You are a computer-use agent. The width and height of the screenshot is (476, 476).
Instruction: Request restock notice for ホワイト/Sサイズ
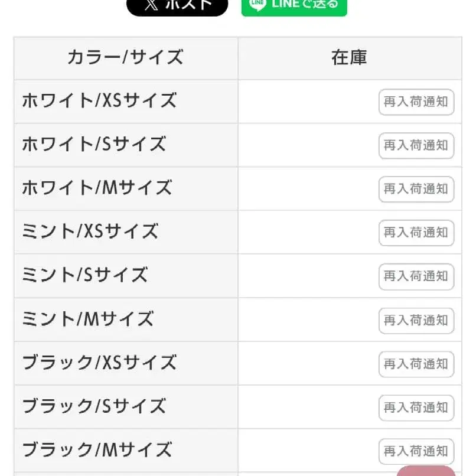click(416, 146)
